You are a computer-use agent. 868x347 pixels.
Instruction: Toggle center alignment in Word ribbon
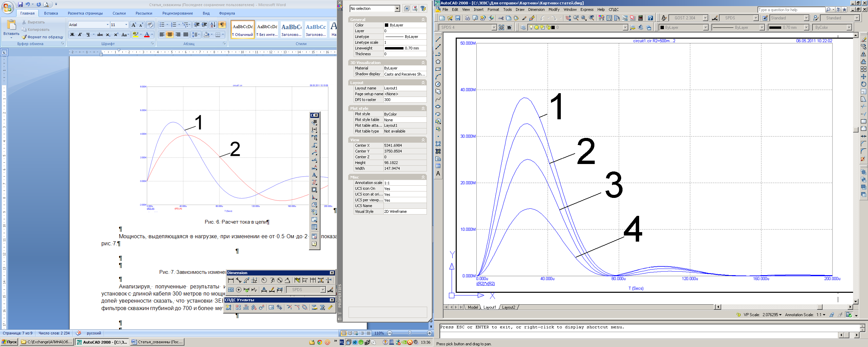(x=170, y=35)
